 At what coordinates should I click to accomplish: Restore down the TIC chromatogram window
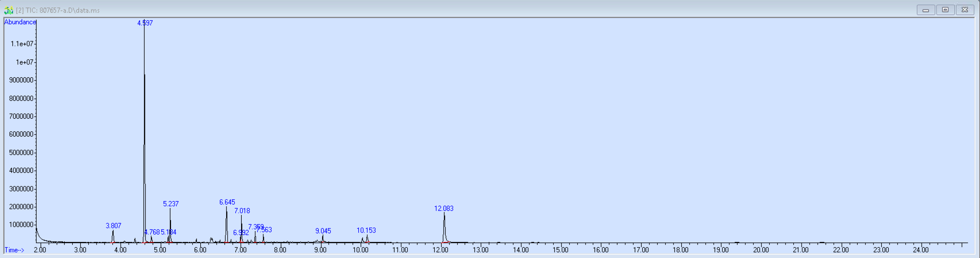(x=945, y=10)
